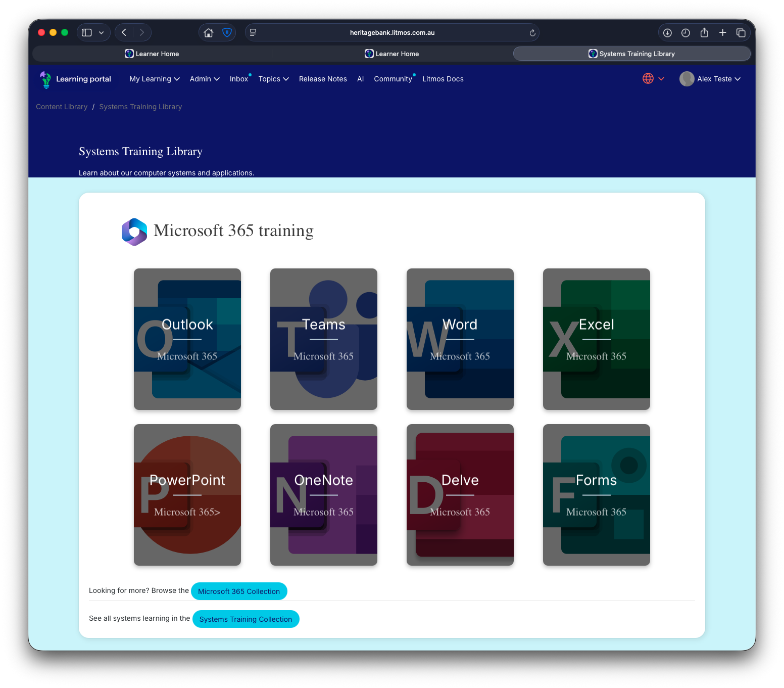Click the 'Microsoft 365 training' heading
784x688 pixels.
tap(233, 231)
